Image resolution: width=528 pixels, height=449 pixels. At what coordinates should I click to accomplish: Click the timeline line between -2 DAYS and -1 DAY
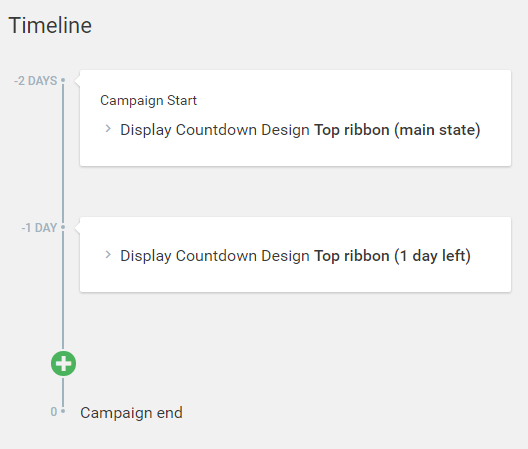[x=63, y=154]
